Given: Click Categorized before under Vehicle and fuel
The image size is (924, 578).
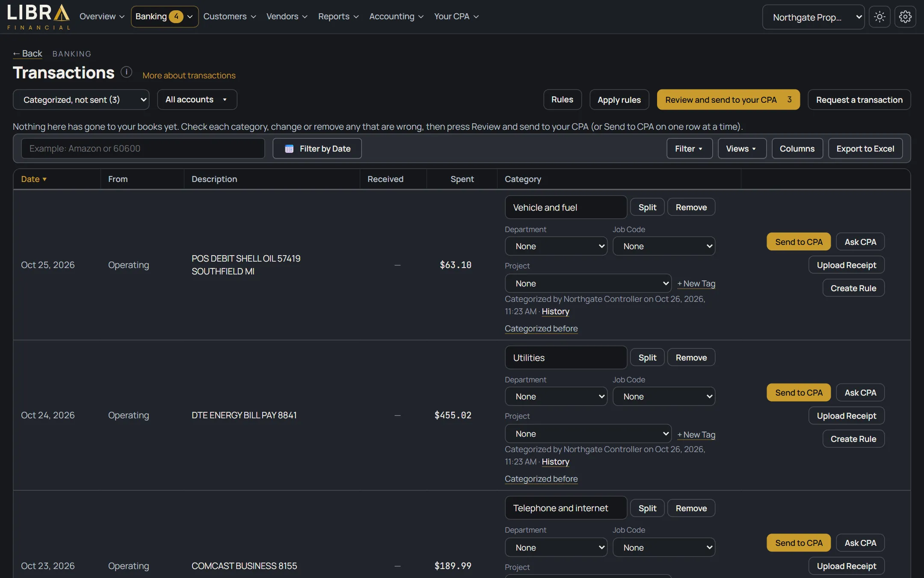Looking at the screenshot, I should [541, 328].
